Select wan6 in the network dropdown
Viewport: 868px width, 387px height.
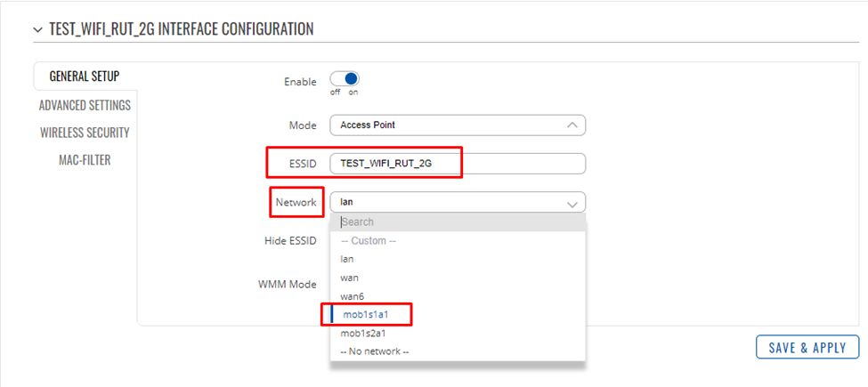point(458,296)
